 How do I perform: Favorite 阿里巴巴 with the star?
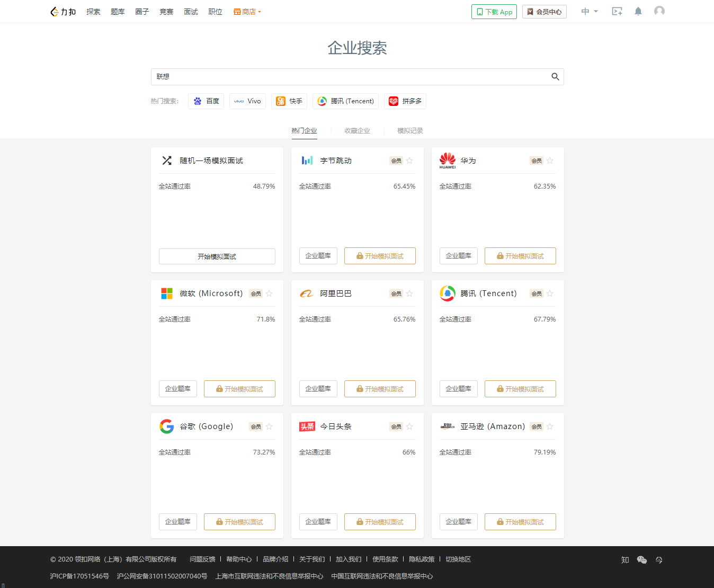(409, 293)
